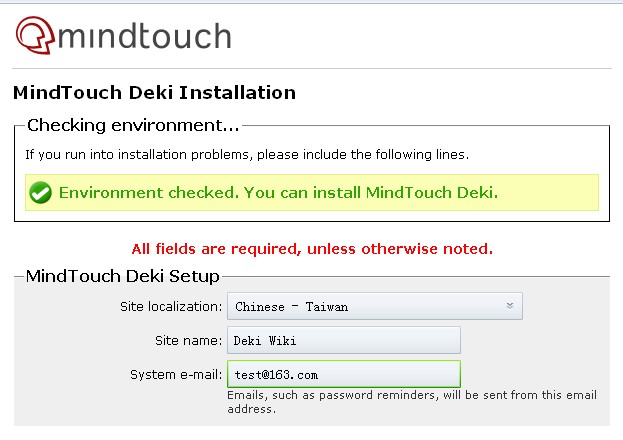Focus the System e-mail text box
This screenshot has width=623, height=440.
click(344, 374)
